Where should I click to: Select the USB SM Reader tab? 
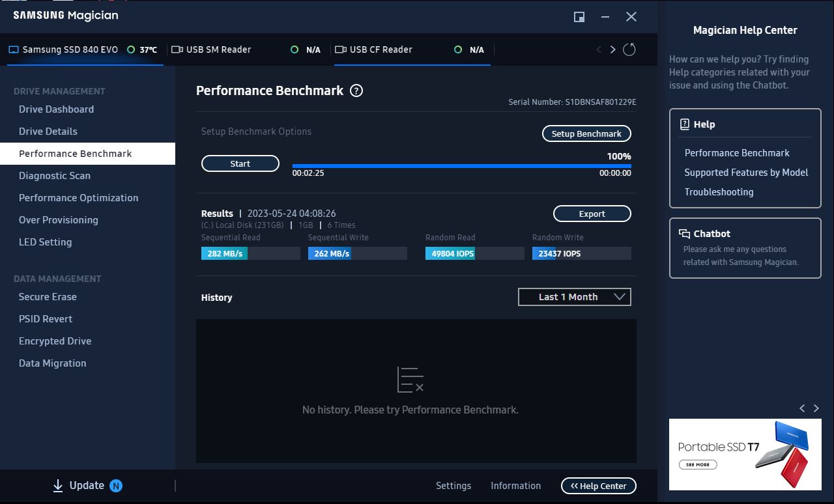pos(249,49)
